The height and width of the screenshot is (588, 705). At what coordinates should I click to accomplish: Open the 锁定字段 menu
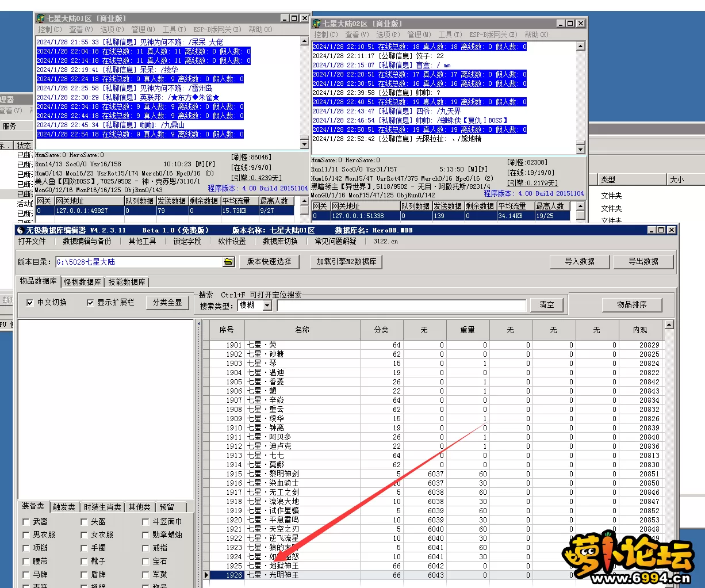click(187, 242)
